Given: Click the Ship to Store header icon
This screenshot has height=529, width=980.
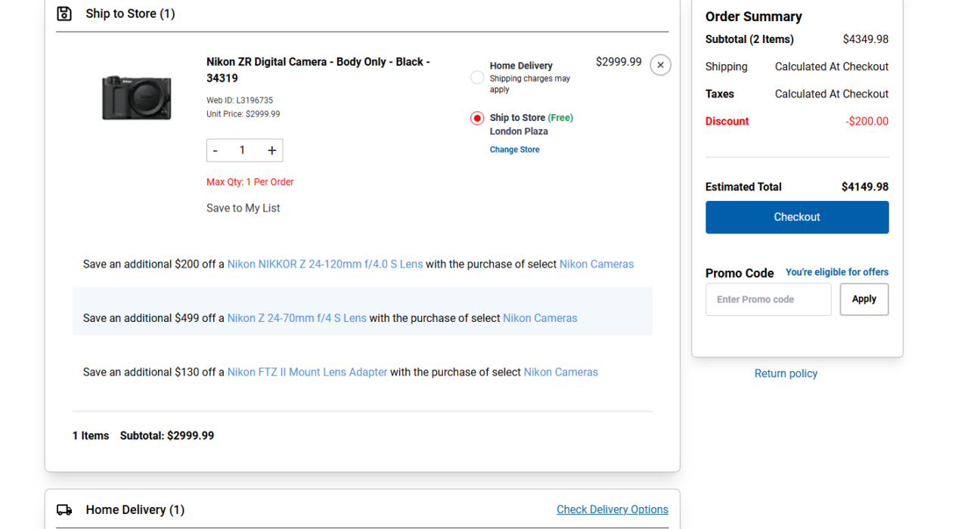Looking at the screenshot, I should [64, 14].
